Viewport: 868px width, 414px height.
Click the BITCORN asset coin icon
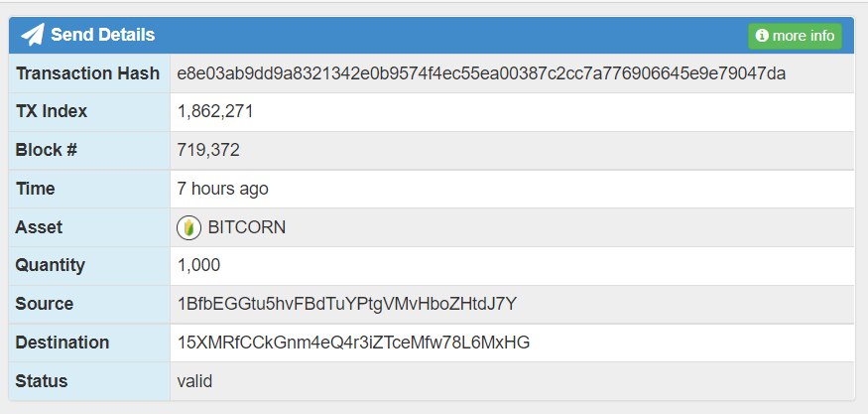[188, 227]
